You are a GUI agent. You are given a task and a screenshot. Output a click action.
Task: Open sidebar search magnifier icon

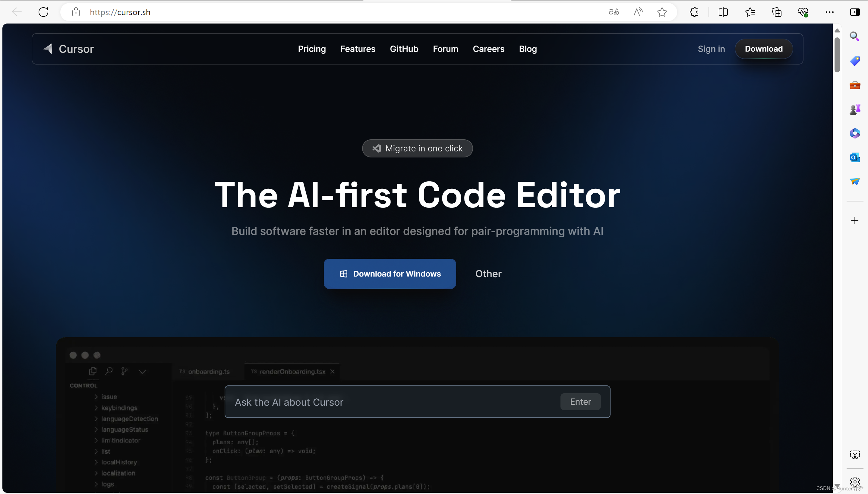click(x=854, y=36)
